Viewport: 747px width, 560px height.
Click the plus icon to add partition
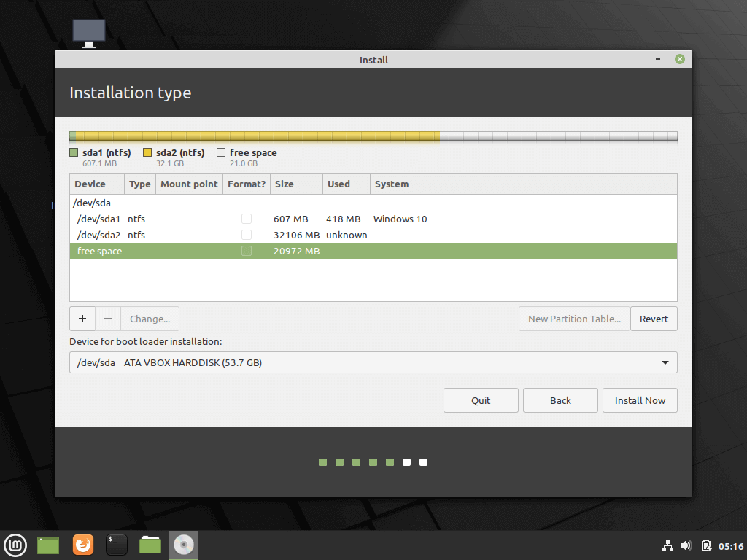coord(82,319)
